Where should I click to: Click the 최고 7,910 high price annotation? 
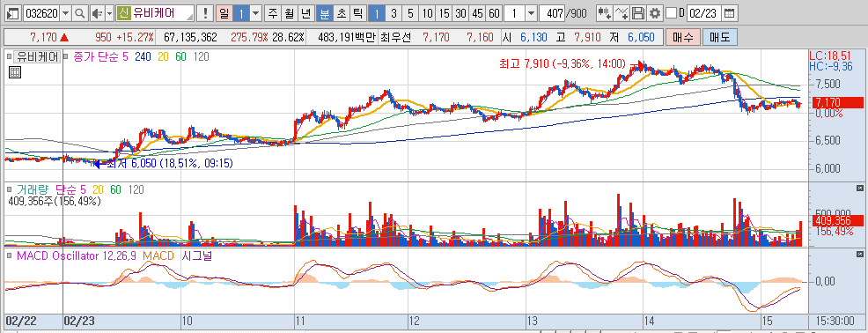pyautogui.click(x=562, y=64)
